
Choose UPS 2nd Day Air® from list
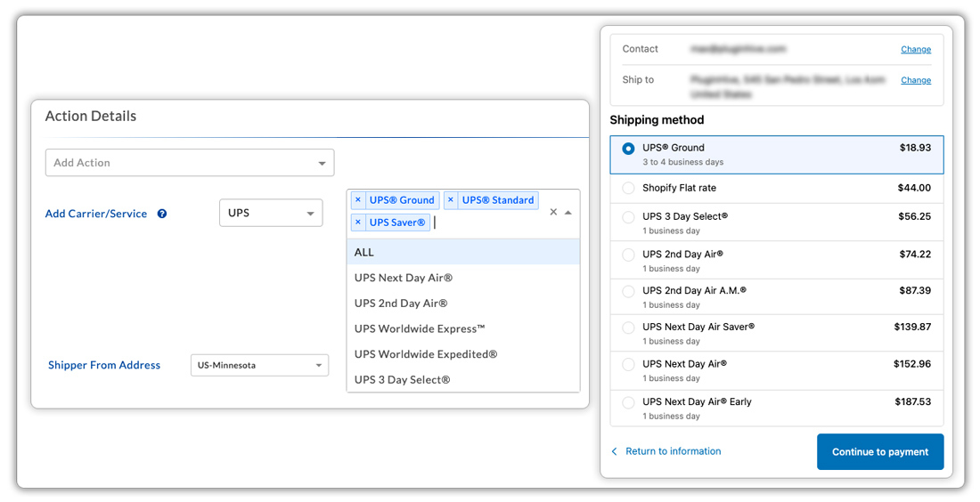pos(463,304)
